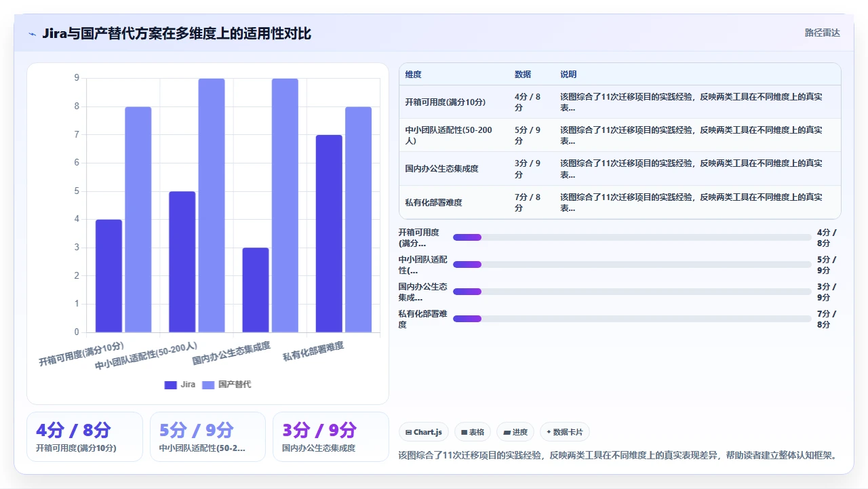Toggle the Jira legend swatch
868x489 pixels.
170,385
